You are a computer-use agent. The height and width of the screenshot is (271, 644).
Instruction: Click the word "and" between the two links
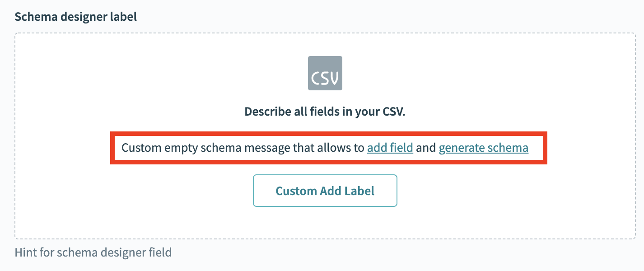click(x=425, y=148)
